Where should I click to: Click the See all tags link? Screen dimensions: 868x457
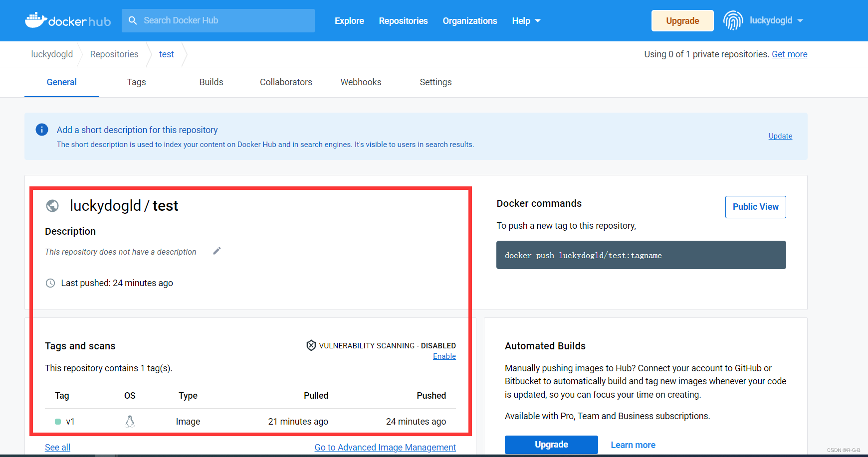click(x=57, y=448)
